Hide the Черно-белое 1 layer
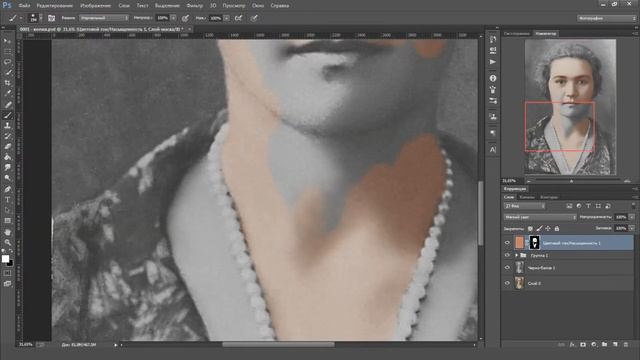The height and width of the screenshot is (360, 640). pyautogui.click(x=507, y=268)
